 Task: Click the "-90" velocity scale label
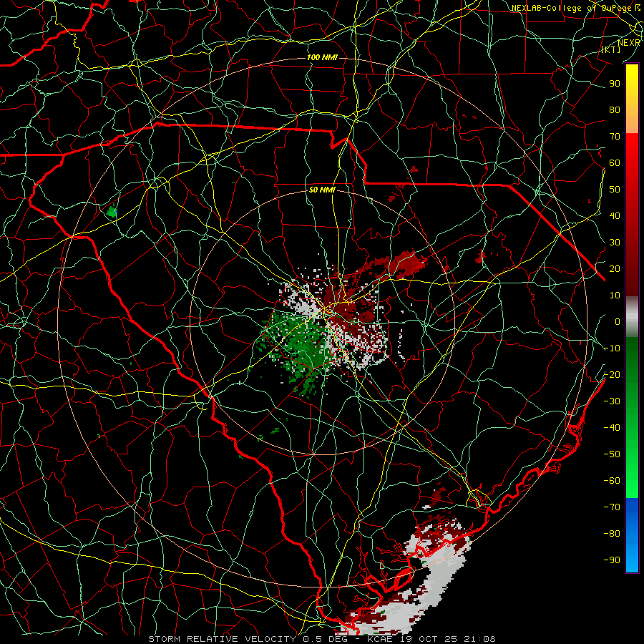coord(612,560)
